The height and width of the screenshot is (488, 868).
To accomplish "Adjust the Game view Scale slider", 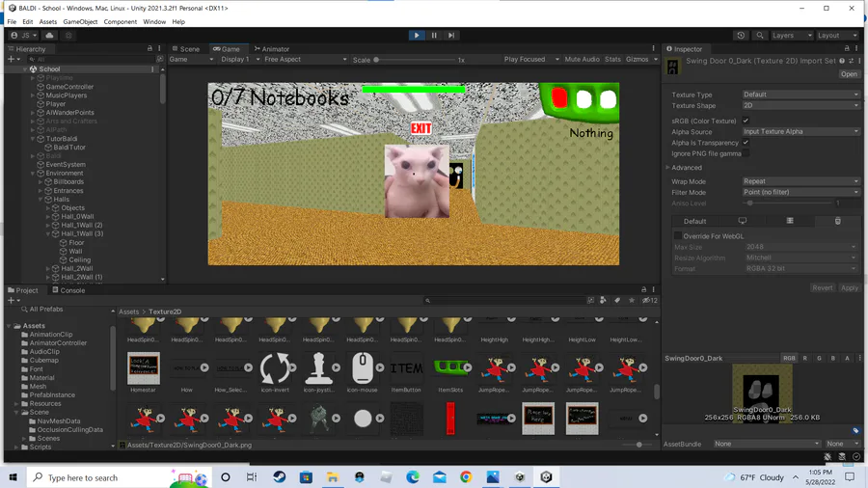I will (415, 59).
